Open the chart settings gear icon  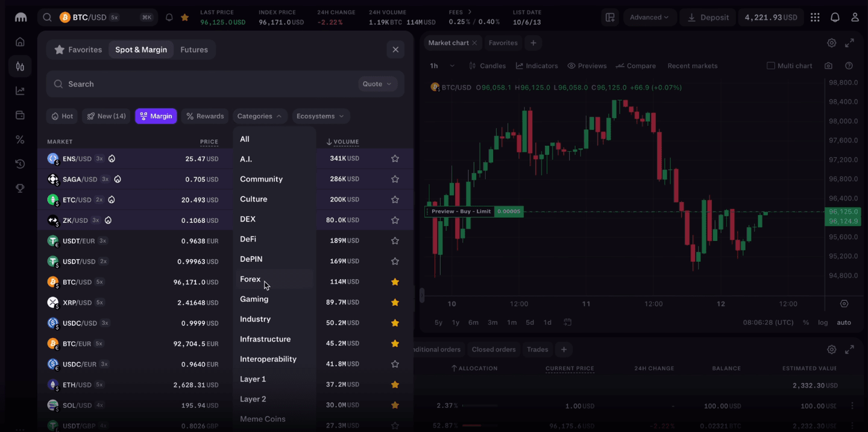(x=832, y=43)
